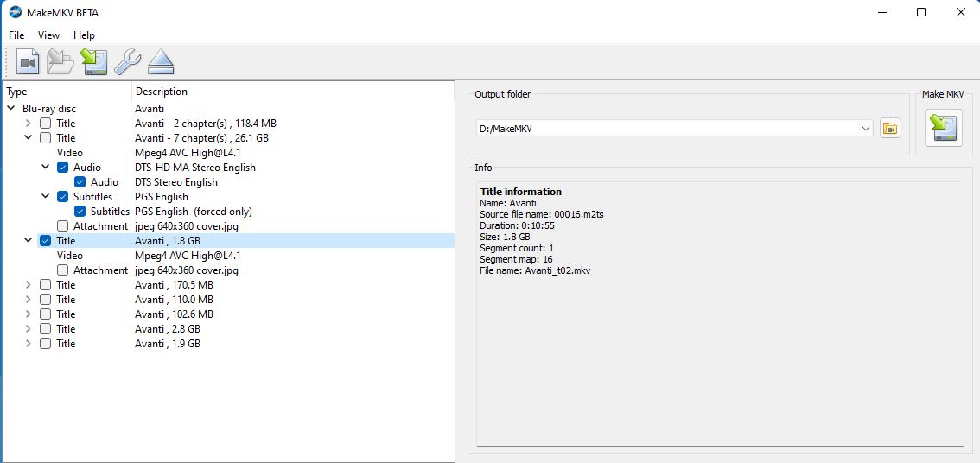Minimize the MakeMKV window
The width and height of the screenshot is (980, 463).
click(881, 12)
